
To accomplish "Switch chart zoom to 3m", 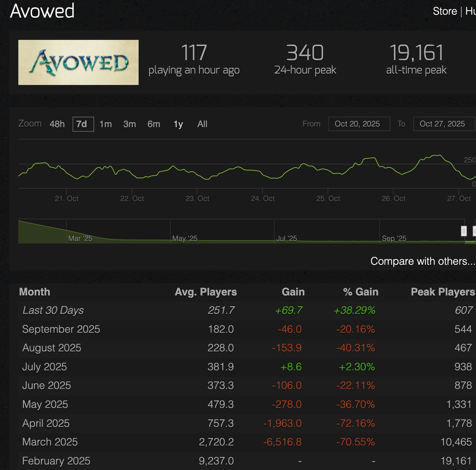I will [129, 124].
